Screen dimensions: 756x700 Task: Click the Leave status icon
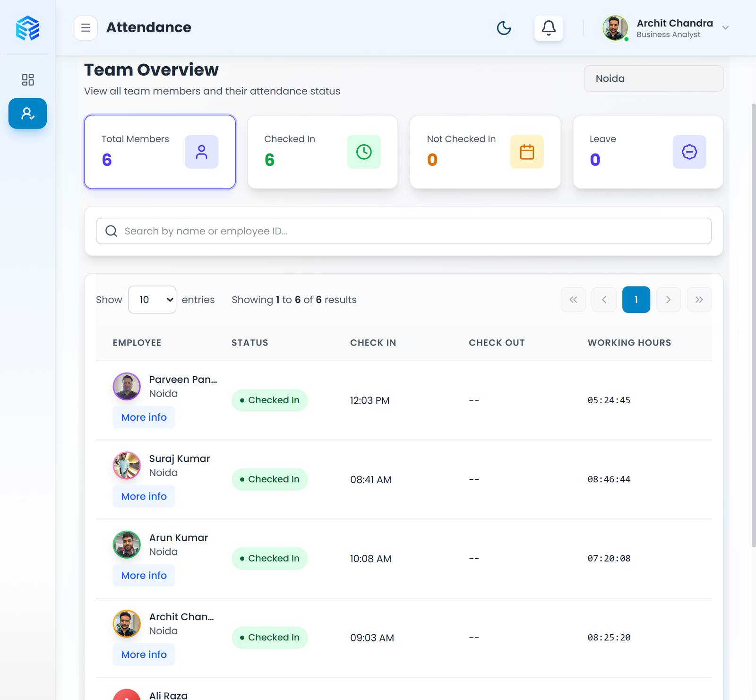point(689,152)
